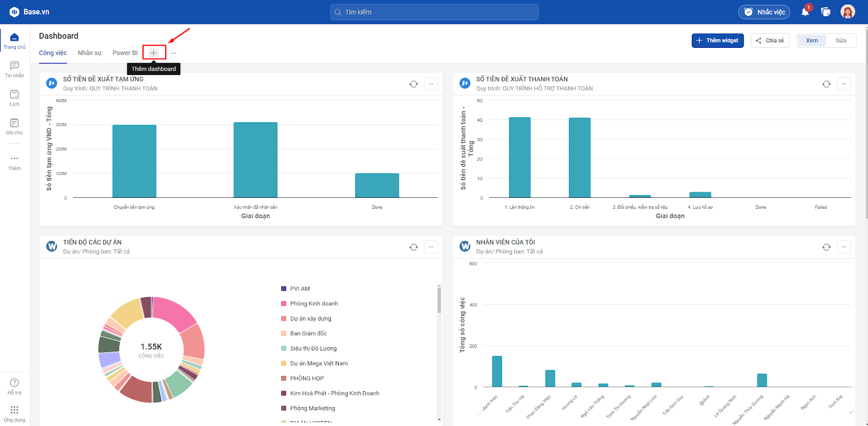
Task: Click the Chia sẻ share button
Action: (x=770, y=41)
